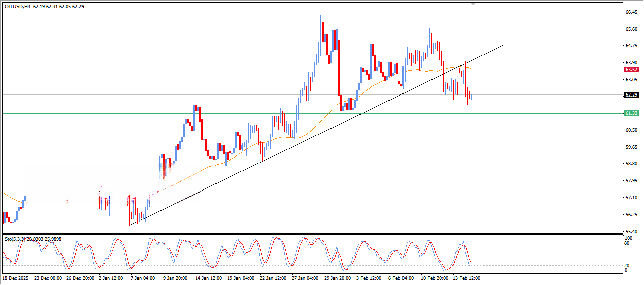Select the upper end of the black trendline
The height and width of the screenshot is (285, 644).
click(503, 45)
